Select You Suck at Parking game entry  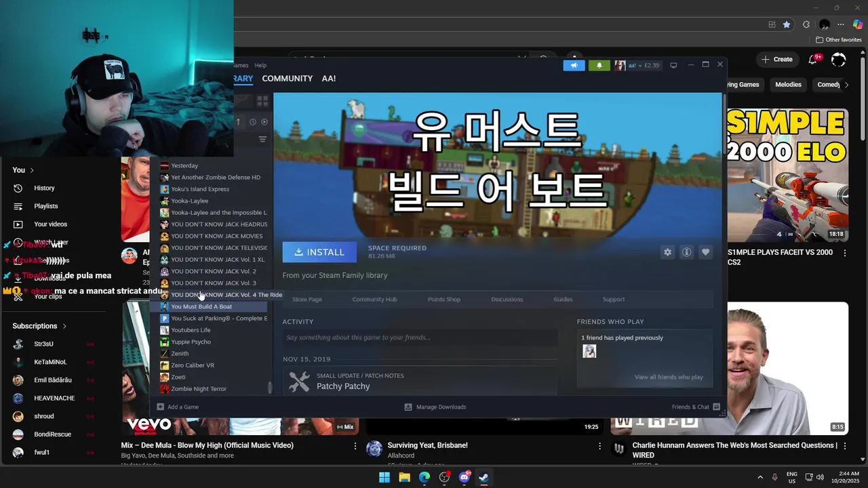tap(219, 319)
